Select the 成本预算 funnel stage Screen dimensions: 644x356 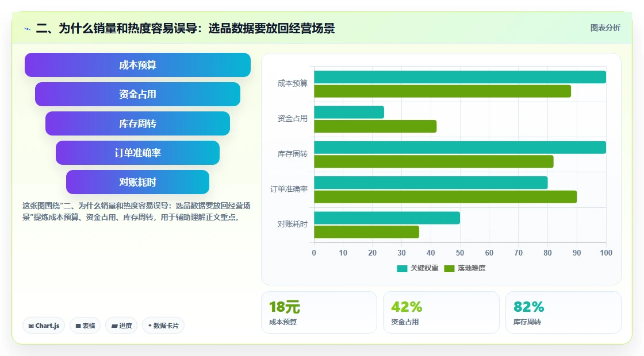coord(137,65)
